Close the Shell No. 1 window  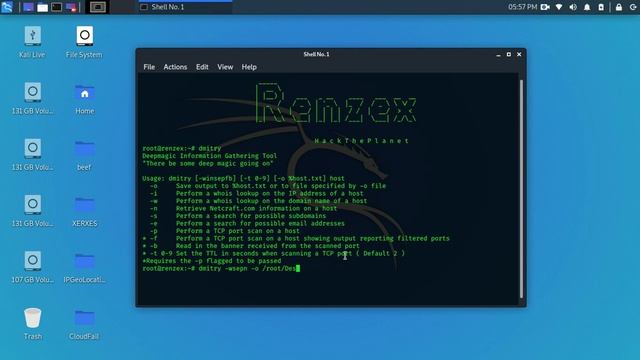(519, 54)
